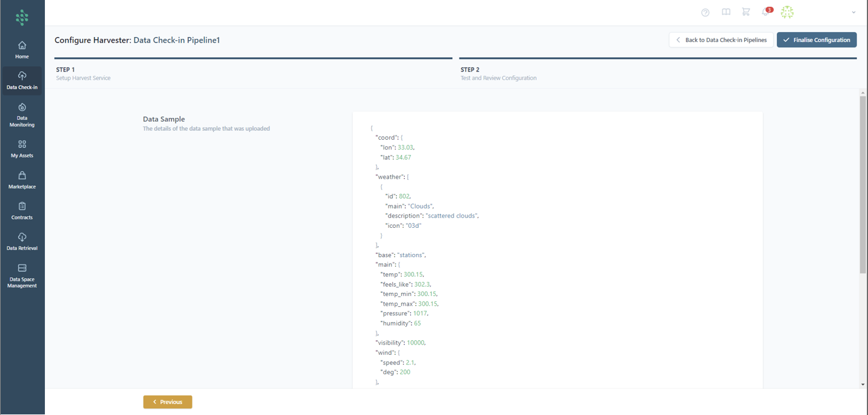The image size is (868, 415).
Task: Click the help question mark icon
Action: (705, 12)
